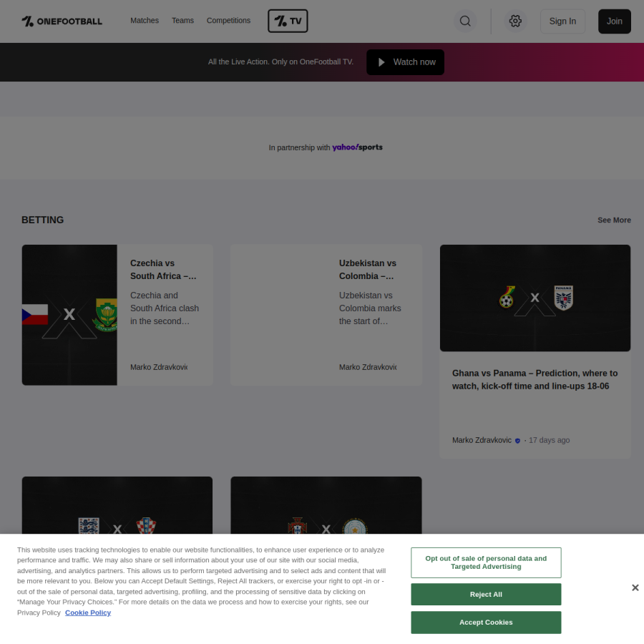Click Accept Cookies button
Viewport: 644px width, 644px height.
pyautogui.click(x=486, y=623)
